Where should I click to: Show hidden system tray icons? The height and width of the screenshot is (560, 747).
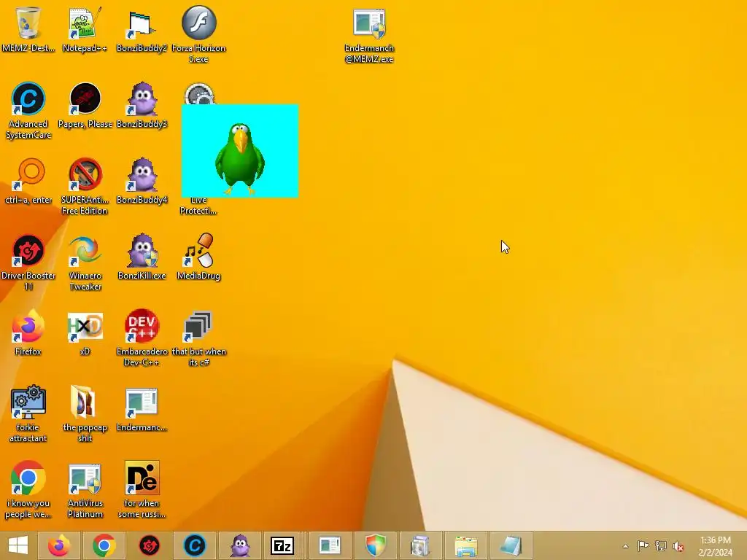tap(625, 546)
